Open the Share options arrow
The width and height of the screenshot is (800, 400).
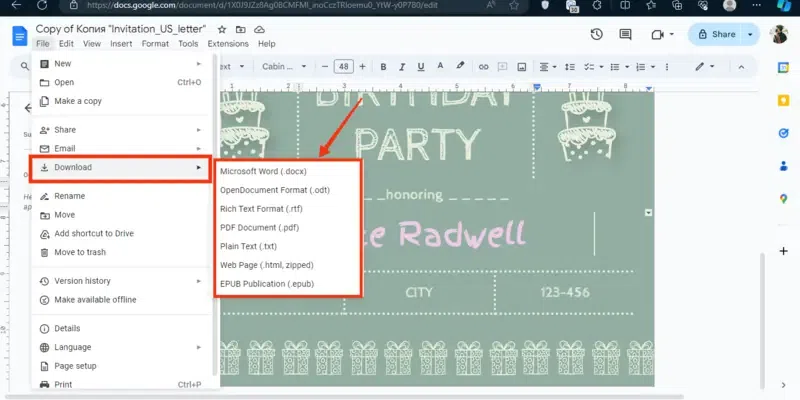point(750,34)
